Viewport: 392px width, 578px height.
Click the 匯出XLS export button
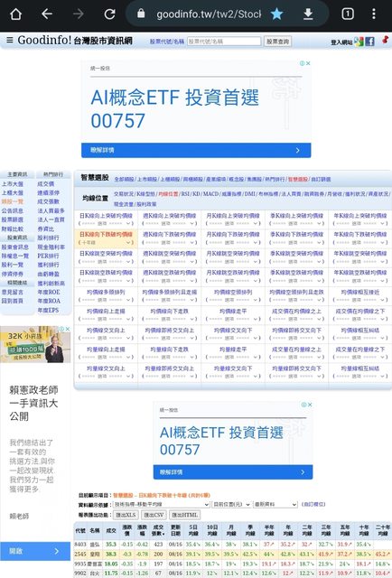click(x=126, y=515)
